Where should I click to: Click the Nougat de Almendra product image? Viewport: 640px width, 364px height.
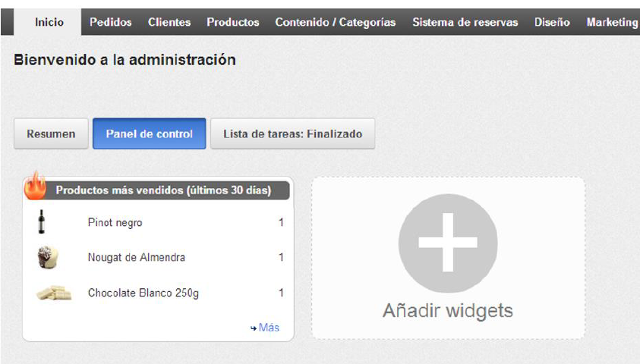(47, 258)
